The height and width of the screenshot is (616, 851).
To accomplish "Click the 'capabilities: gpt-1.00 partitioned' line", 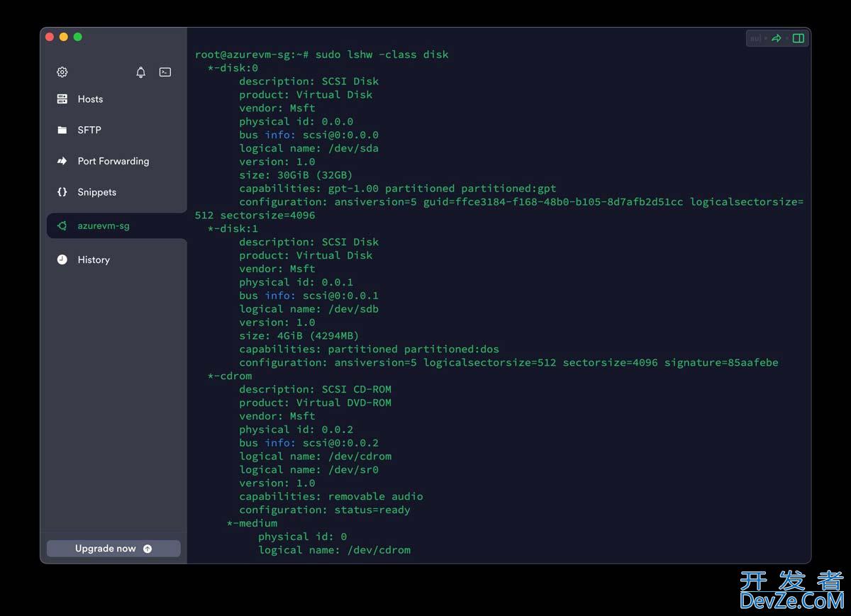I will (x=398, y=189).
